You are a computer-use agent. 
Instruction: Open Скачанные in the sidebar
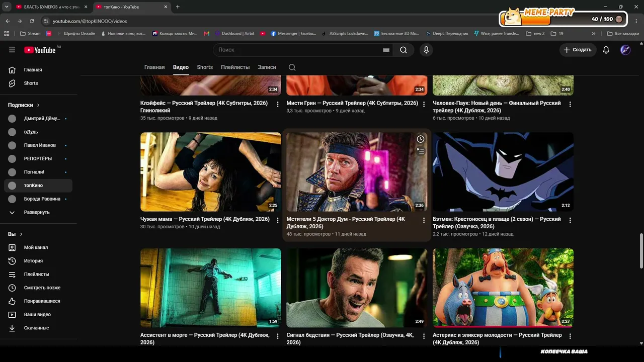tap(38, 328)
